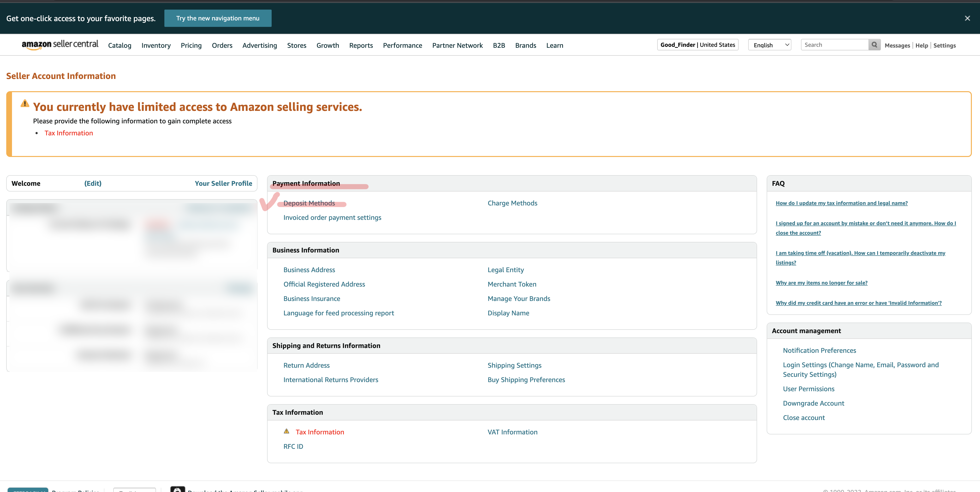Open RFC ID link
This screenshot has width=980, height=492.
293,446
